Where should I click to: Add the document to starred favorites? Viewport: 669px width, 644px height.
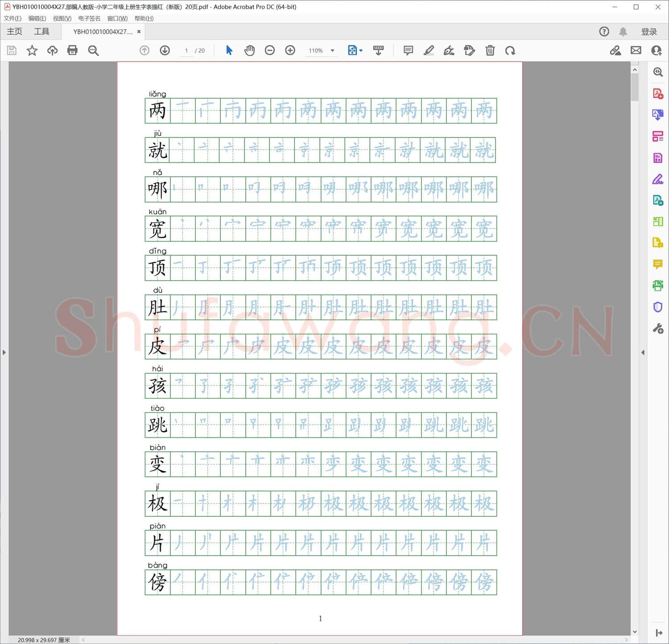pos(32,50)
